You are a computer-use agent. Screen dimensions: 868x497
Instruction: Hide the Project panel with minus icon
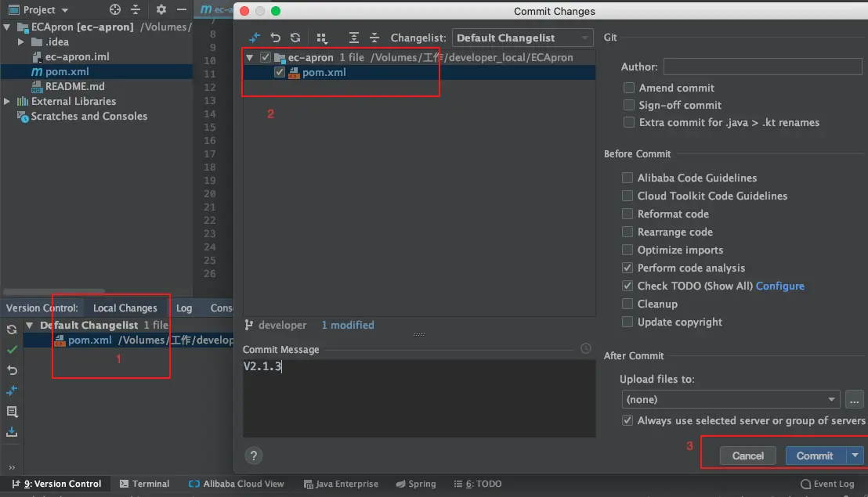(182, 9)
